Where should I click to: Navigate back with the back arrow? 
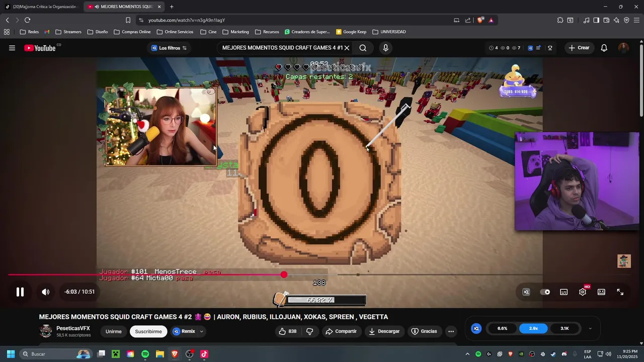click(7, 20)
